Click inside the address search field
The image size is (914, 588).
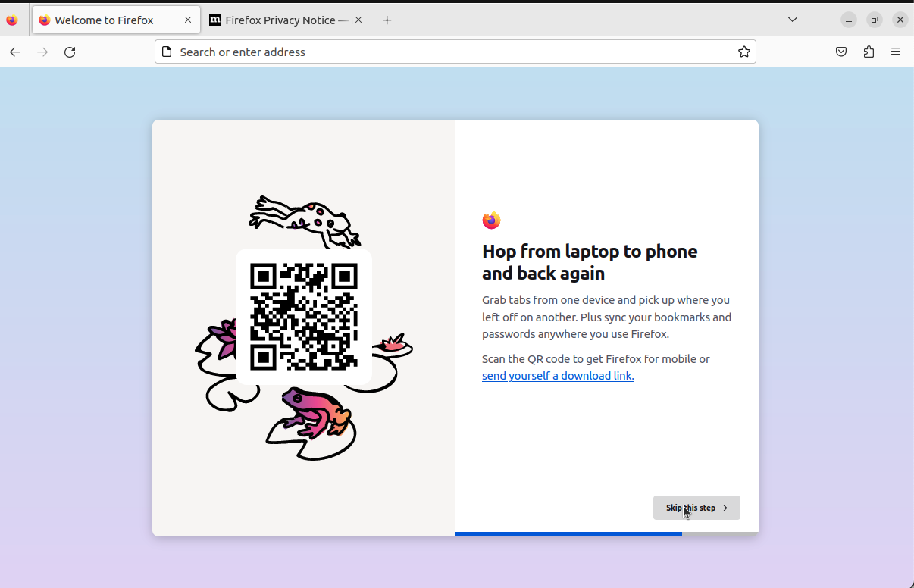point(455,52)
